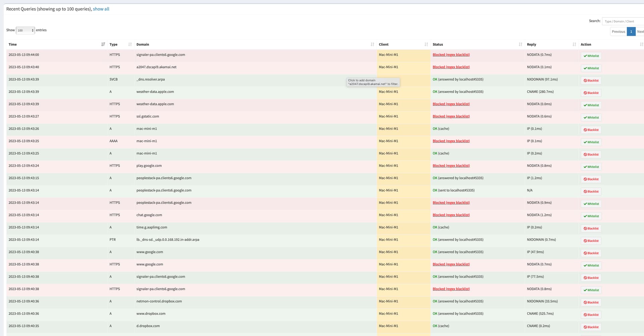The width and height of the screenshot is (644, 336).
Task: Open the Show entries dropdown
Action: [23, 30]
